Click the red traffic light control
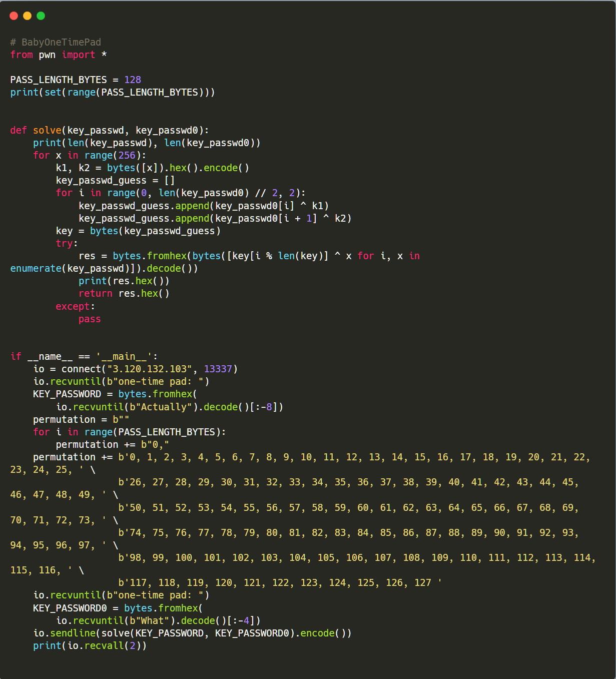Screen dimensions: 616x679 click(x=14, y=16)
